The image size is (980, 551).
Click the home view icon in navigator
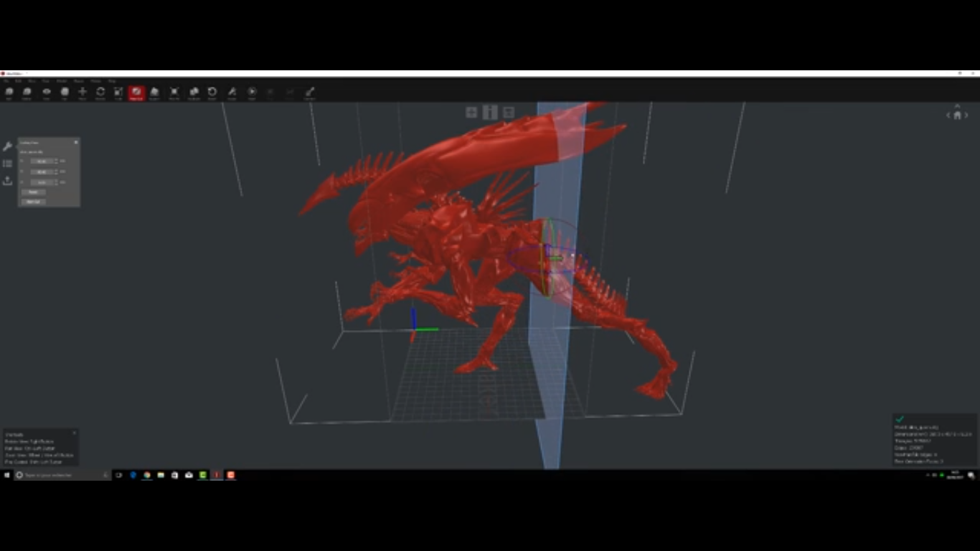(x=957, y=115)
